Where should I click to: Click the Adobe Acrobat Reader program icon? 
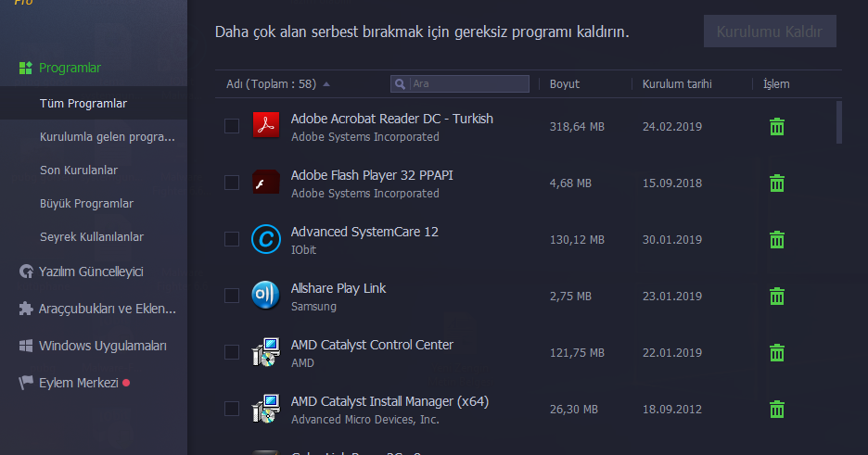pyautogui.click(x=266, y=125)
